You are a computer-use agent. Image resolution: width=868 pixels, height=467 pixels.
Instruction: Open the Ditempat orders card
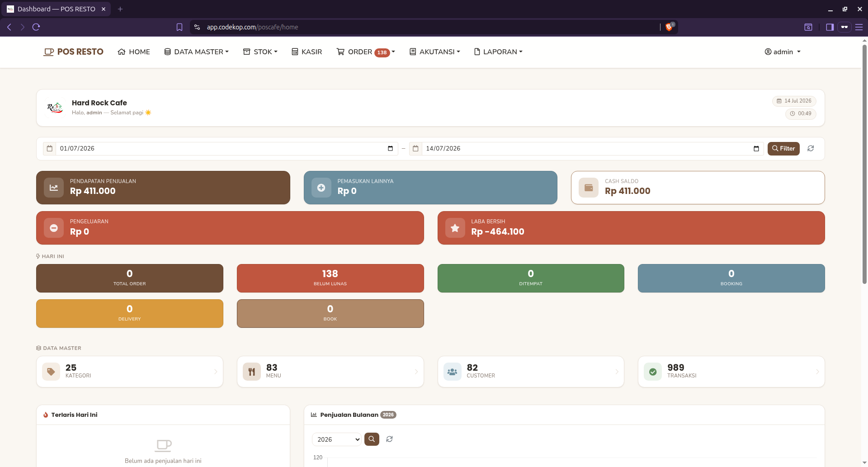[x=531, y=278]
